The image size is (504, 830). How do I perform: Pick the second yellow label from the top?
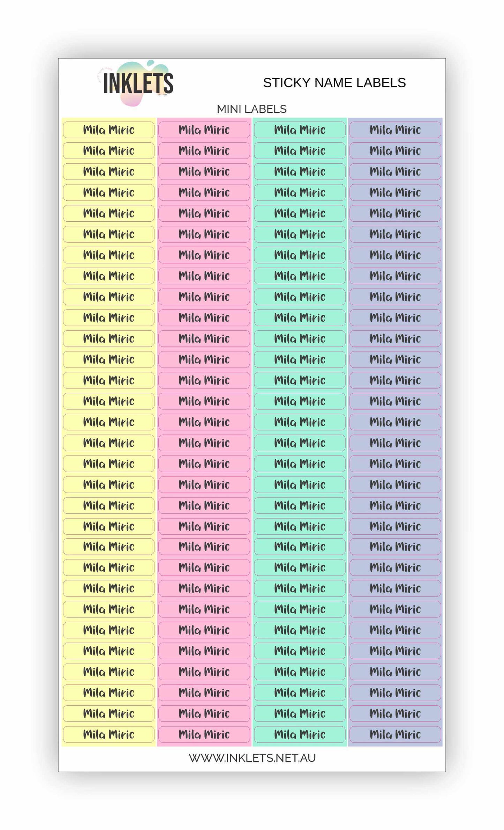(x=108, y=151)
